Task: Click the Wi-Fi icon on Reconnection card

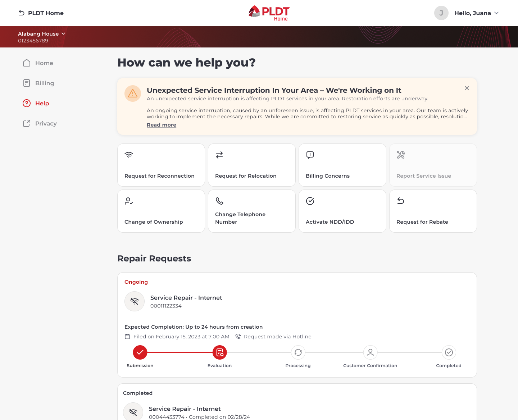Action: click(x=129, y=155)
